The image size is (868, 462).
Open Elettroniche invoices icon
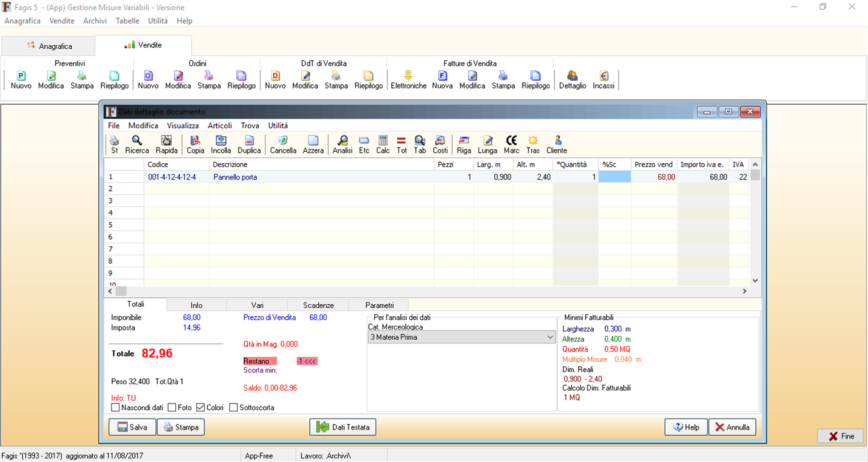point(409,80)
